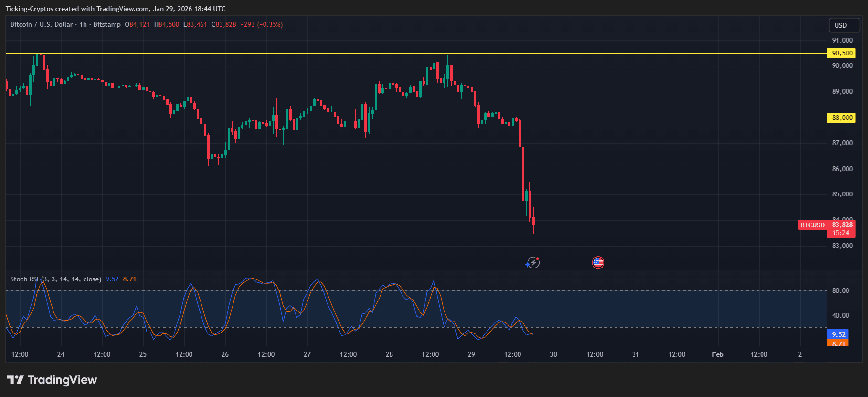Click the 15:24 candle countdown label
This screenshot has height=397, width=868.
click(x=841, y=233)
